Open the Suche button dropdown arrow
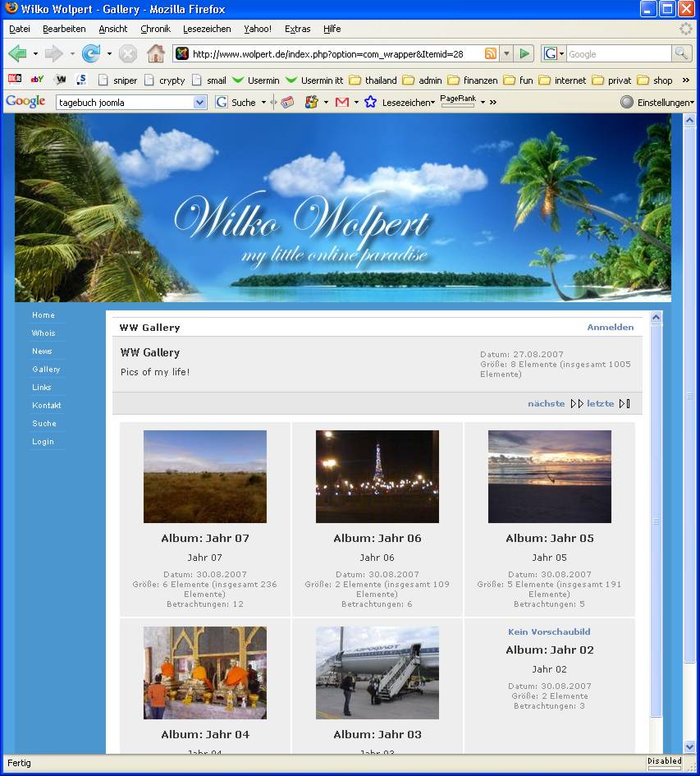Screen dimensions: 700x776 (x=263, y=103)
